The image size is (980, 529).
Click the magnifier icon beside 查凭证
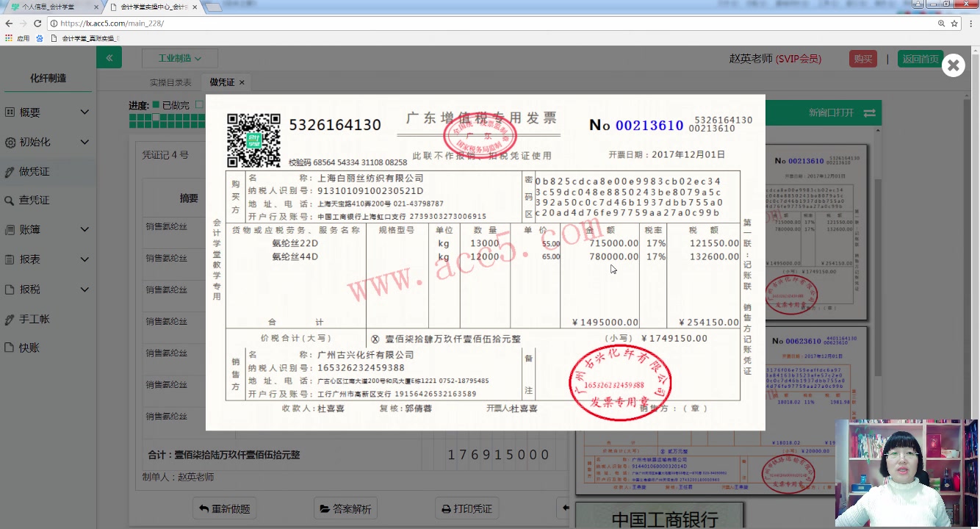click(10, 201)
